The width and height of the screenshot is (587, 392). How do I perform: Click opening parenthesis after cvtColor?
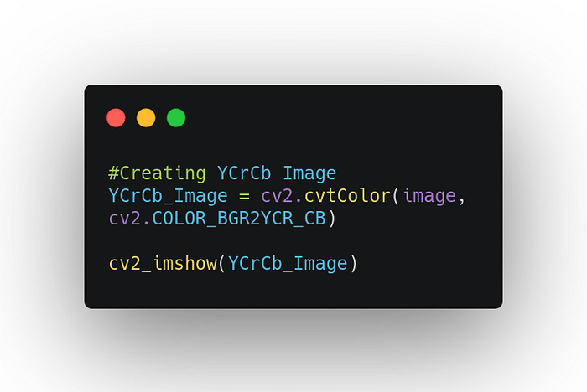[x=396, y=196]
